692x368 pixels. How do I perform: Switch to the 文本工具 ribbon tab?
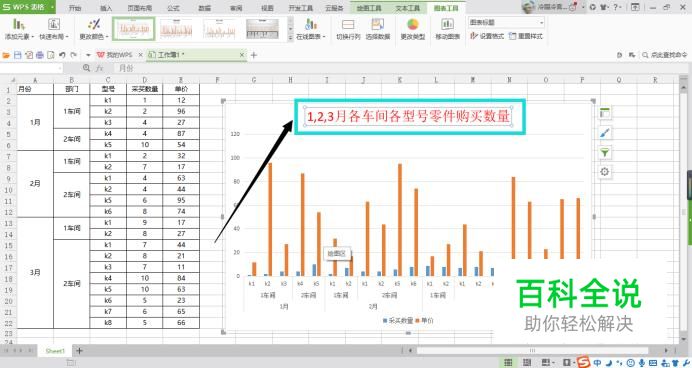407,8
